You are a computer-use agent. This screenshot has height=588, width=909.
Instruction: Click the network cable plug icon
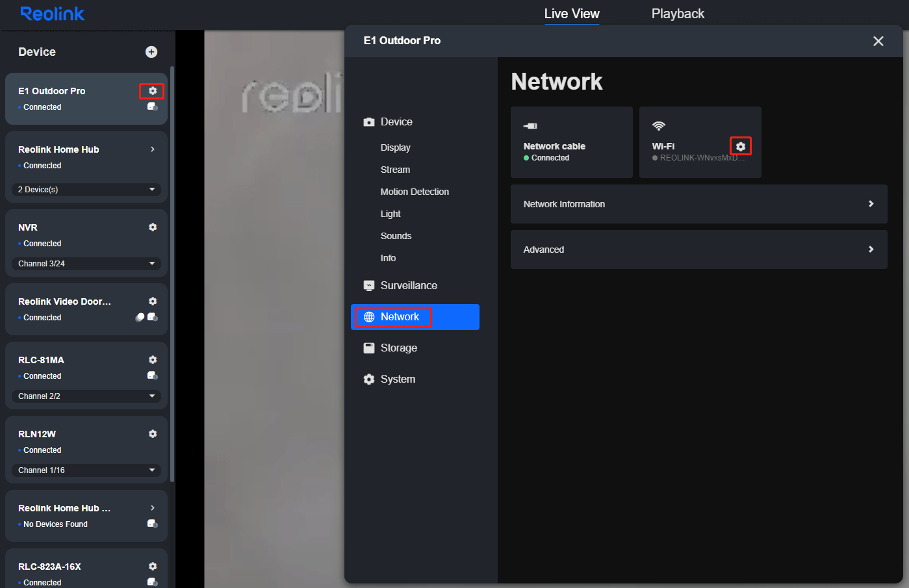coord(531,126)
